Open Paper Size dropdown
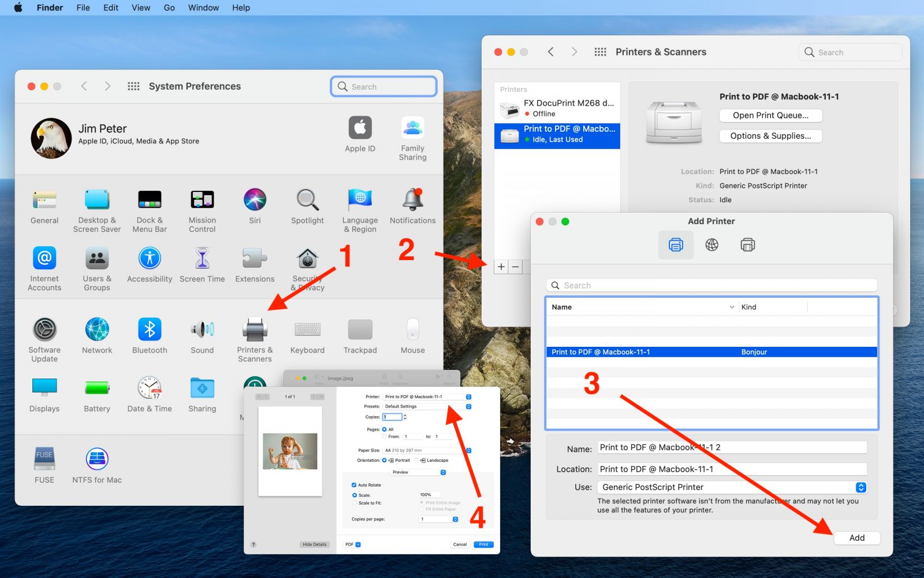924x578 pixels. pos(427,450)
